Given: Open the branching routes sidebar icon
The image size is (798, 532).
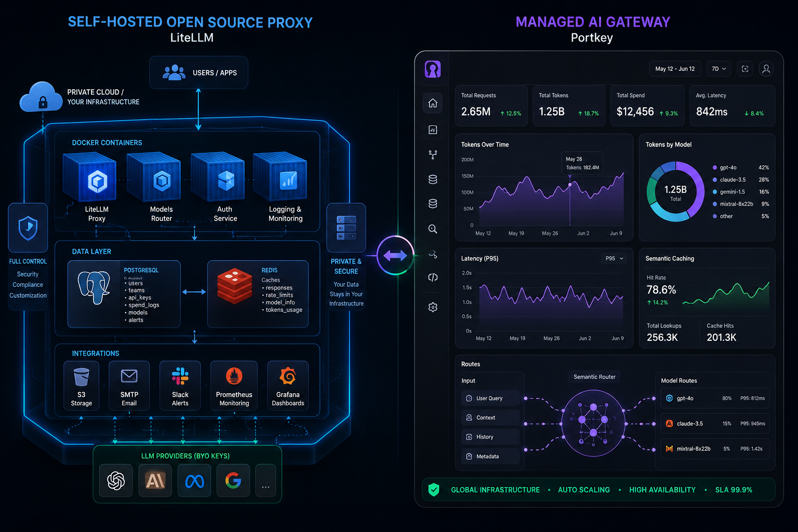Looking at the screenshot, I should [x=433, y=155].
